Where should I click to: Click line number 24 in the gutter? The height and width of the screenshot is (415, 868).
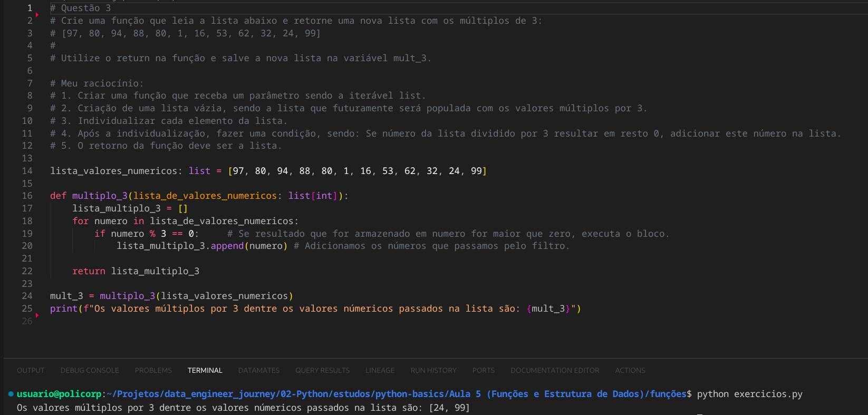pyautogui.click(x=27, y=296)
